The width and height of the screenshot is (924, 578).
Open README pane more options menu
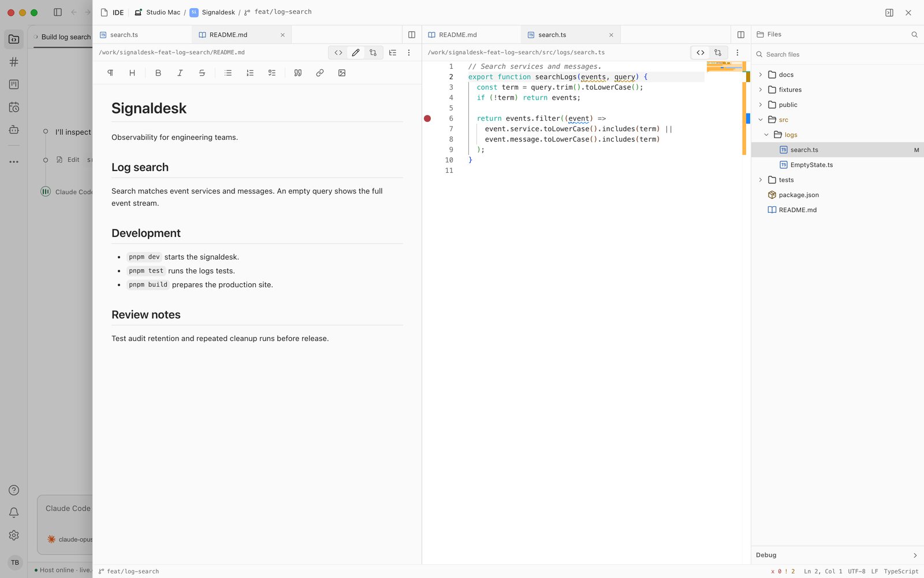point(409,53)
